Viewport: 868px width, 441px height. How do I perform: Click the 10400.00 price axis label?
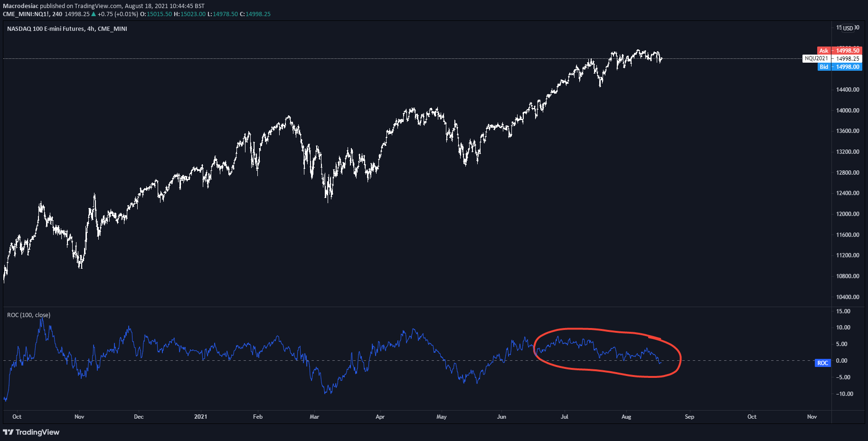[848, 297]
